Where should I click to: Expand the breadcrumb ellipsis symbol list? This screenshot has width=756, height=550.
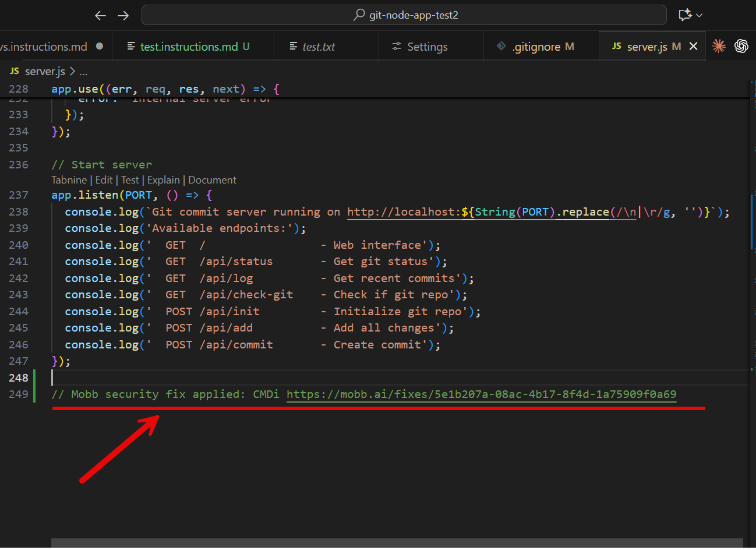[83, 72]
